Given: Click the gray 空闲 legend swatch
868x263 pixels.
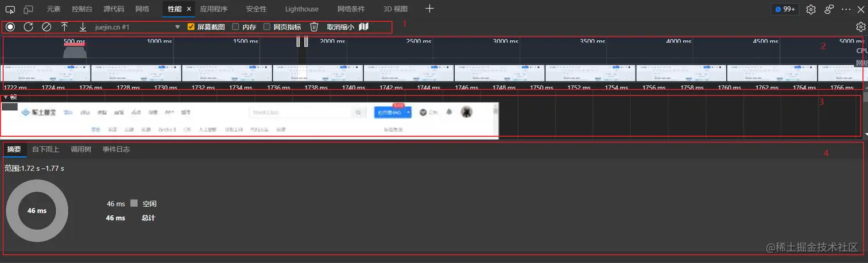Looking at the screenshot, I should [134, 203].
